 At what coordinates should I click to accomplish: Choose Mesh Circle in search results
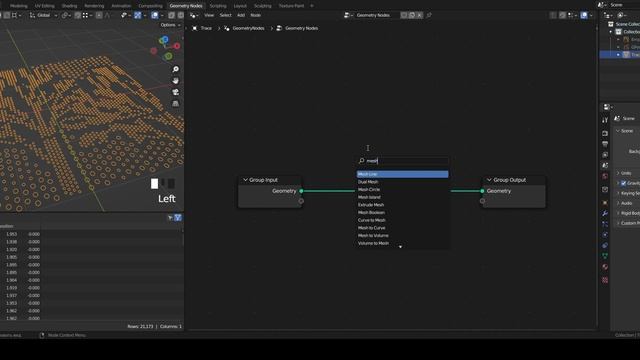(402, 190)
